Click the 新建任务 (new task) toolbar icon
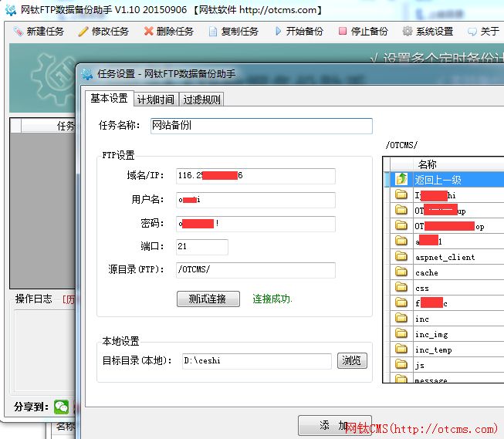The width and height of the screenshot is (504, 439). tap(19, 32)
